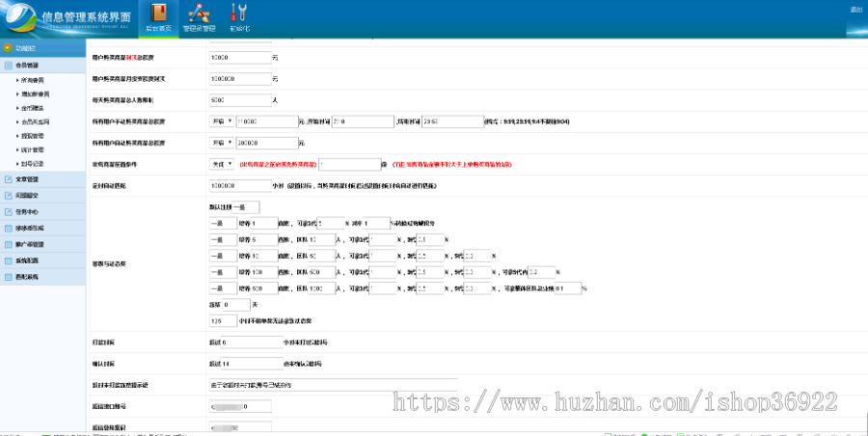Click the field showing 5000 人

point(240,101)
